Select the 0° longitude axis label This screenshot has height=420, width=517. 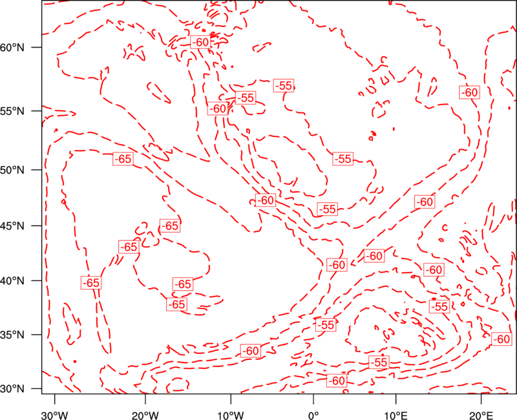(x=313, y=415)
